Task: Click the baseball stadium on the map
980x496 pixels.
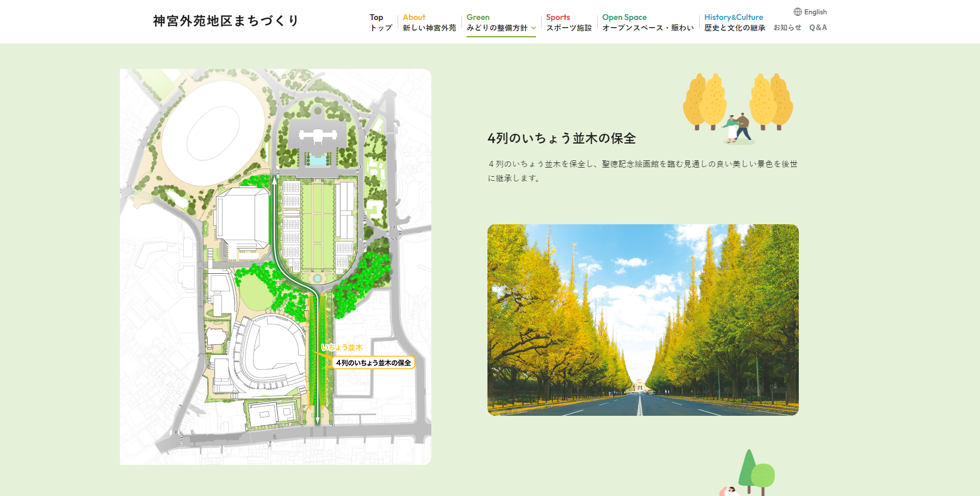Action: (x=269, y=353)
